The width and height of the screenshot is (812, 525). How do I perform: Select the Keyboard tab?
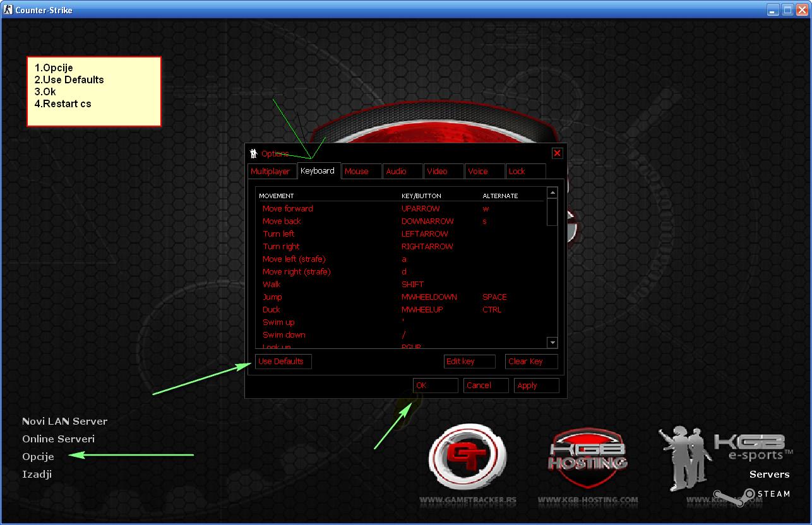point(319,170)
